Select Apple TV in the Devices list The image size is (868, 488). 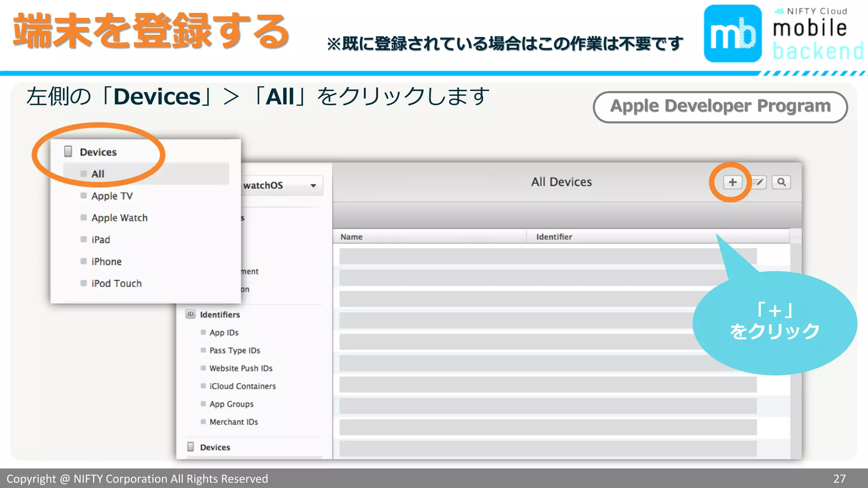(x=112, y=196)
